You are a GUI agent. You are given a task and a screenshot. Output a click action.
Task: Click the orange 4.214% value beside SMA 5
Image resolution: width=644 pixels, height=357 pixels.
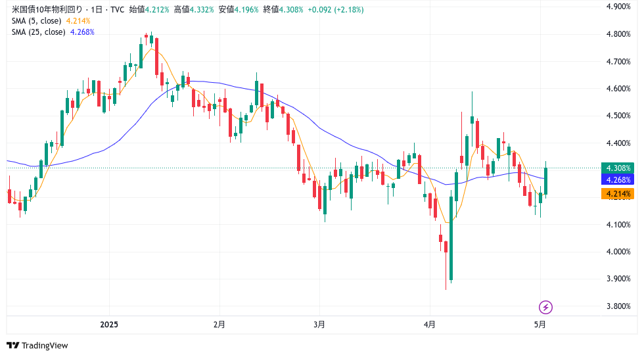[x=78, y=20]
